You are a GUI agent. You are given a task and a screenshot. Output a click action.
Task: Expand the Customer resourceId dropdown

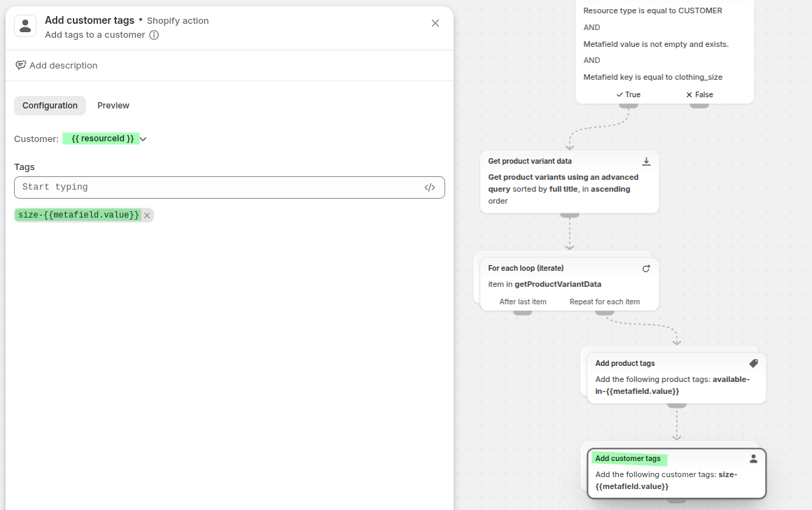[x=143, y=139]
